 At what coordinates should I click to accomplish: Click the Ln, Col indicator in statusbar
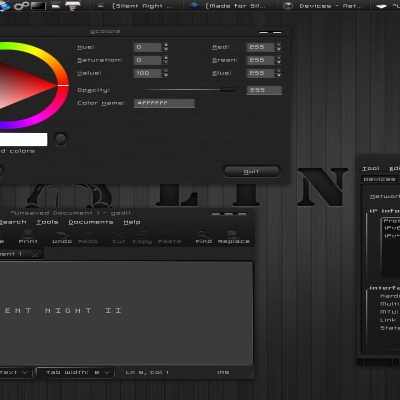(x=147, y=372)
